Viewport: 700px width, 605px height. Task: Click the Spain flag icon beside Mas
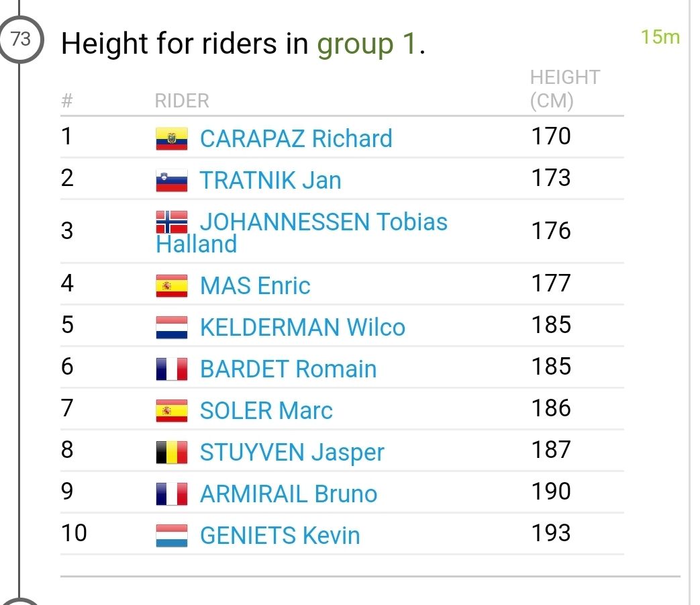coord(171,286)
